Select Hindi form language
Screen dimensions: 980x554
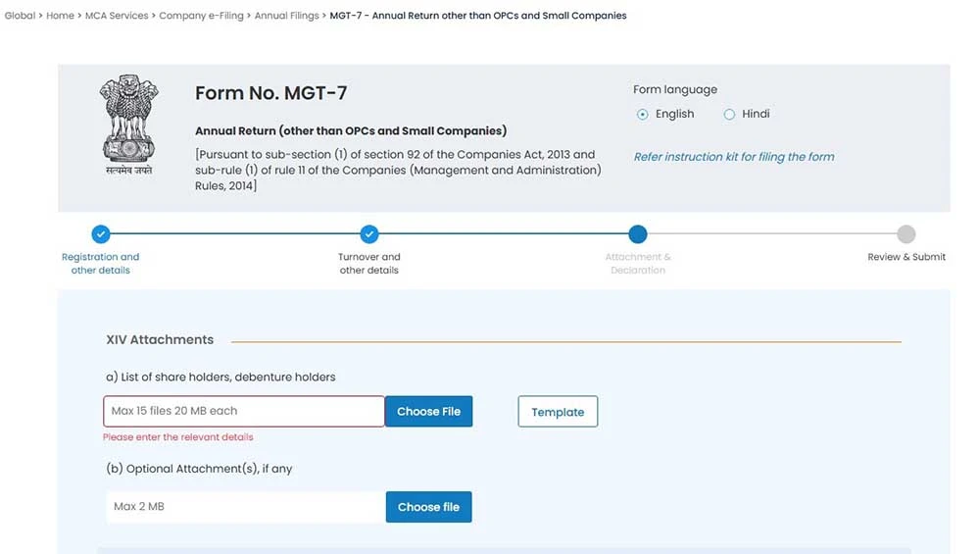point(729,115)
